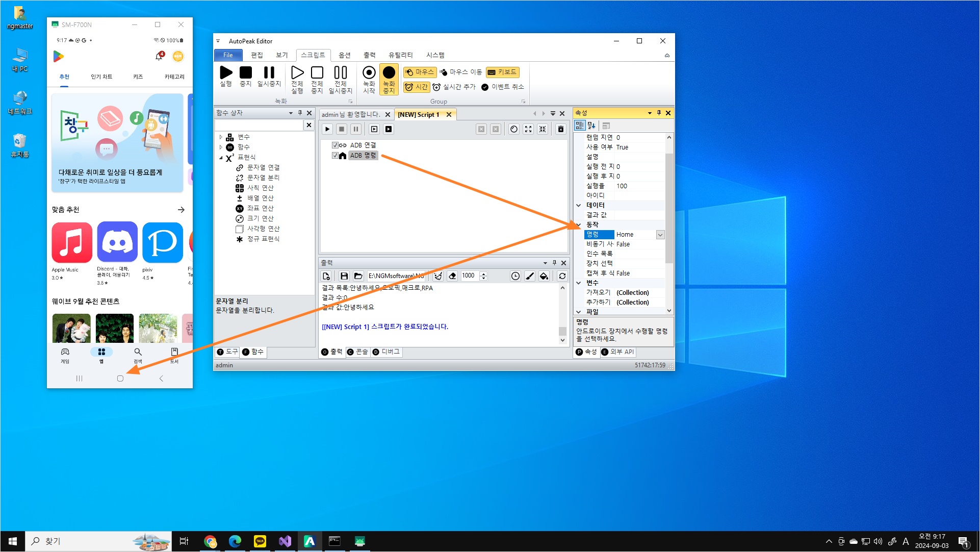Toggle the 마우스 recording option
Viewport: 980px width, 552px height.
coord(420,72)
